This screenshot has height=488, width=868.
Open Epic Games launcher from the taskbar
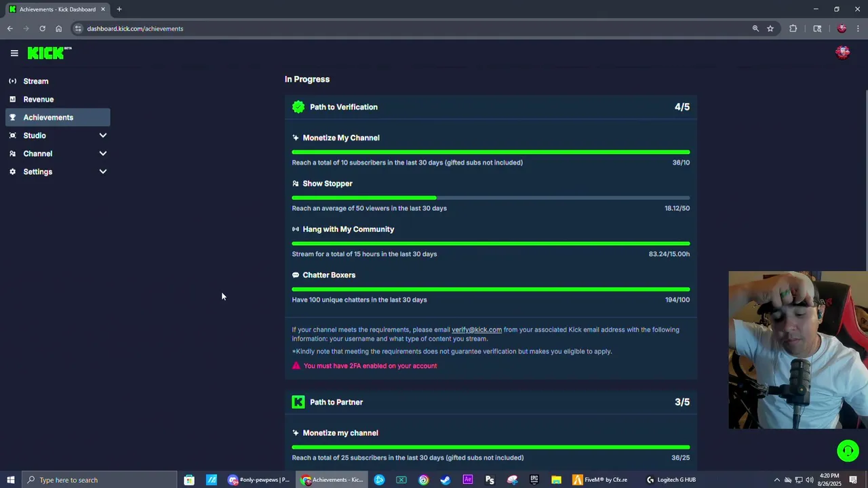(x=534, y=480)
